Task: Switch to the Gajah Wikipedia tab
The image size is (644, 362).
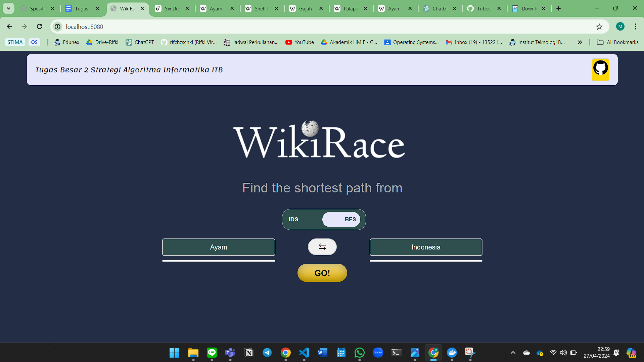Action: coord(306,8)
